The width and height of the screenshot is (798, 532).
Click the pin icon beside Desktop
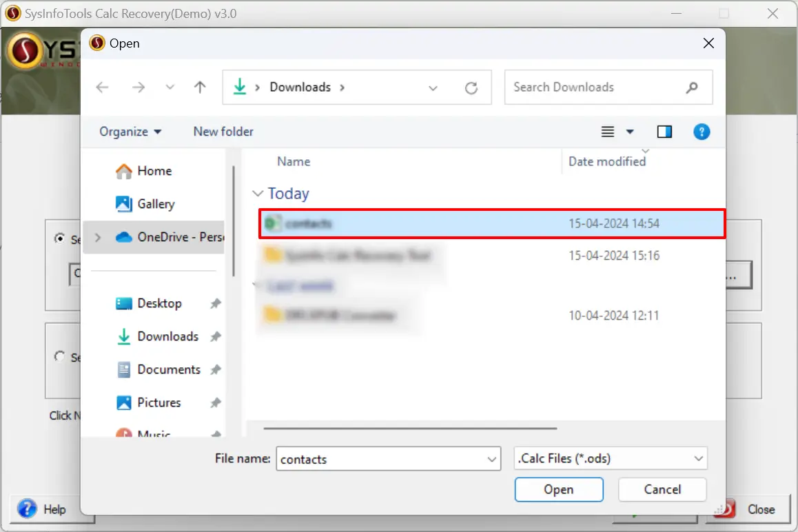pos(216,303)
